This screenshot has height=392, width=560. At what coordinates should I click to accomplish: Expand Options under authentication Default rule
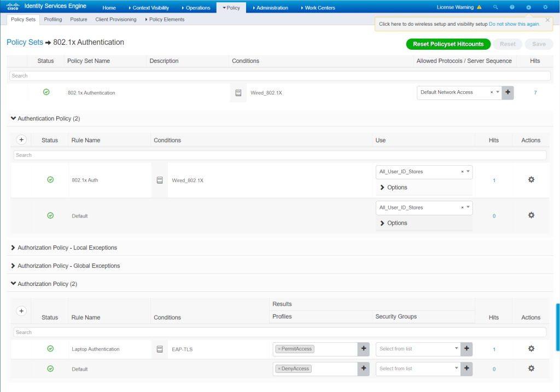click(393, 223)
